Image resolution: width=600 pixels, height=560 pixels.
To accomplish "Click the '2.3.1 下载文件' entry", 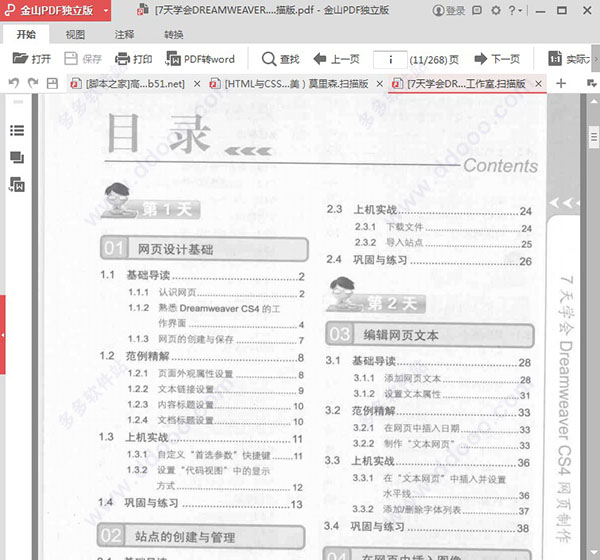I will 443,227.
